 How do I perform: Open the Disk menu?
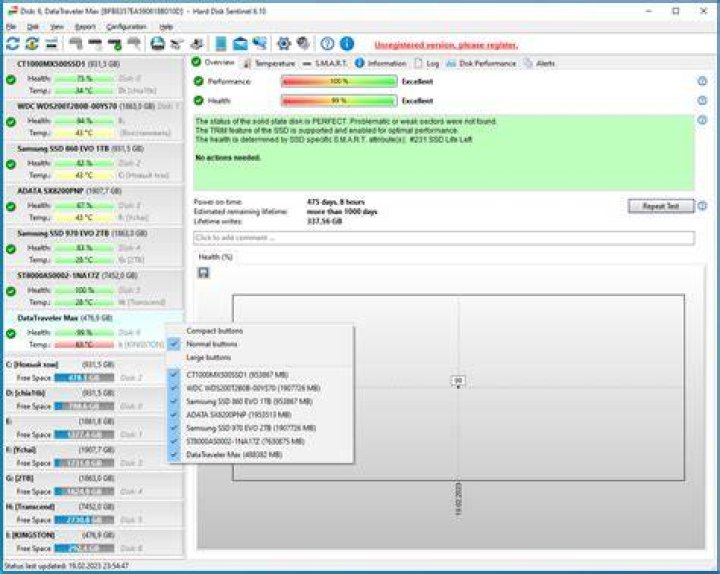coord(33,27)
